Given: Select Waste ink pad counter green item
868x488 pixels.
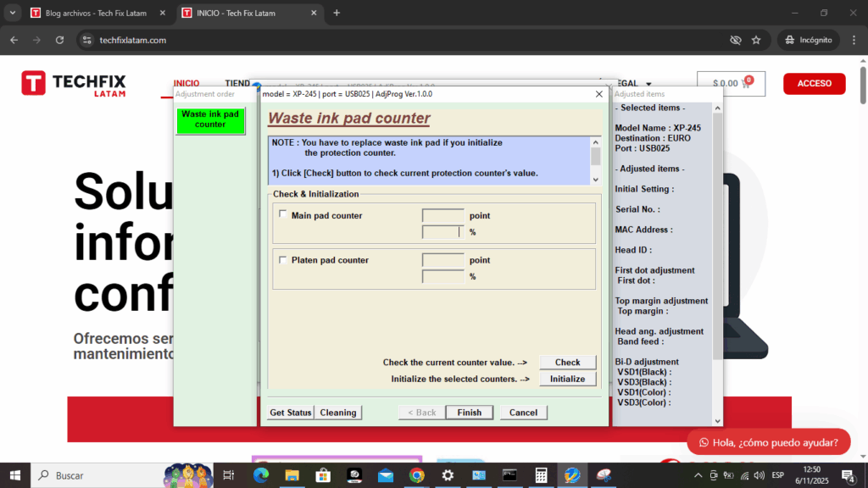Looking at the screenshot, I should 210,119.
